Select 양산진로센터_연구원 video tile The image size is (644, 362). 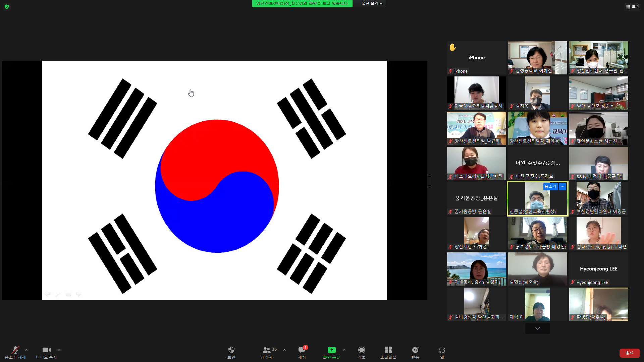598,58
